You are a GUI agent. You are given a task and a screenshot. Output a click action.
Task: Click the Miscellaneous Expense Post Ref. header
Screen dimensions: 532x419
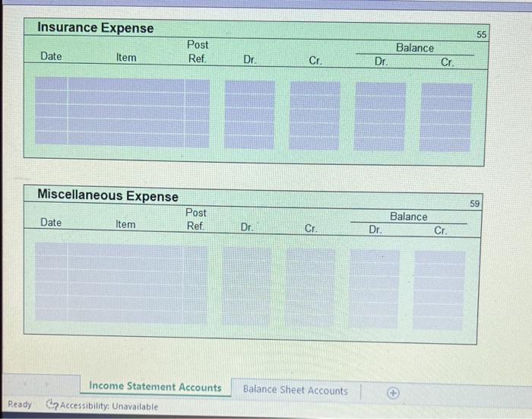point(196,219)
